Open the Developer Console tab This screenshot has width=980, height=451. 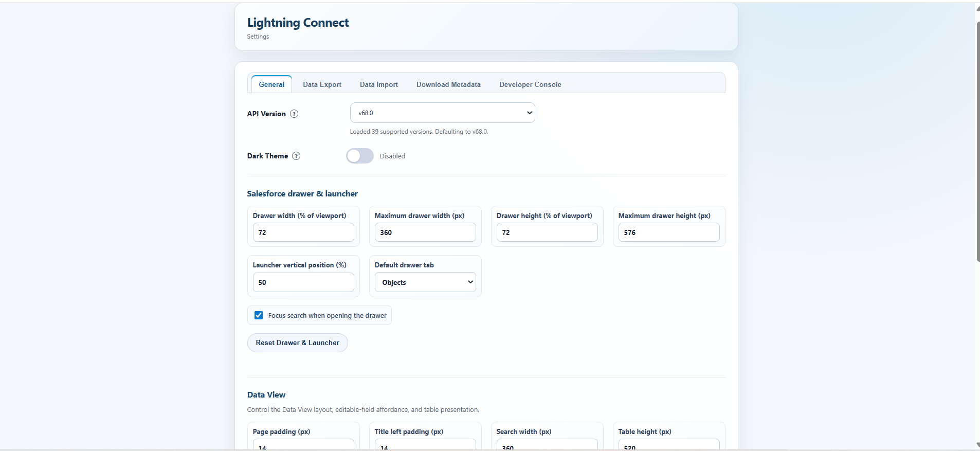coord(530,84)
